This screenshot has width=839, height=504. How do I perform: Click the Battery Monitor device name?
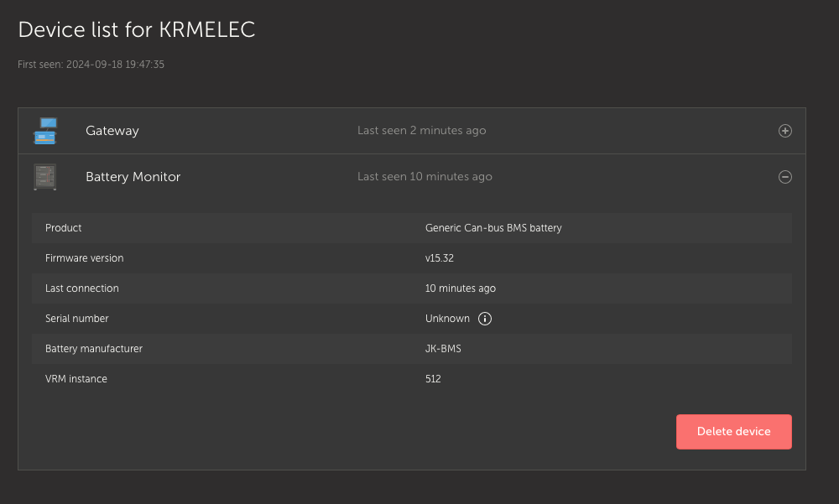pos(133,177)
